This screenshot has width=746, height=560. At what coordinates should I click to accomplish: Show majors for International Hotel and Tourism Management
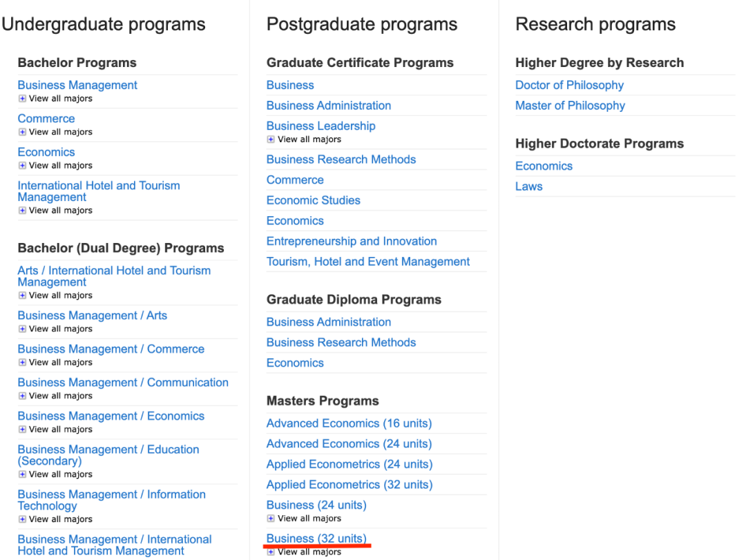click(x=22, y=211)
